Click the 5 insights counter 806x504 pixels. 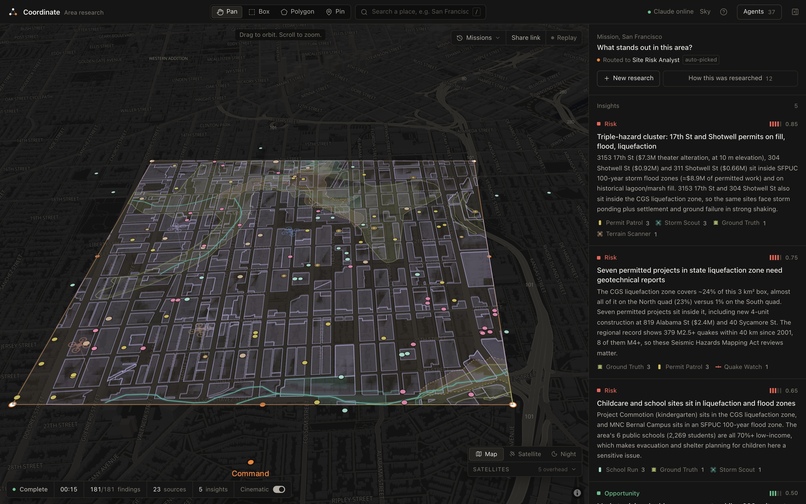point(213,490)
